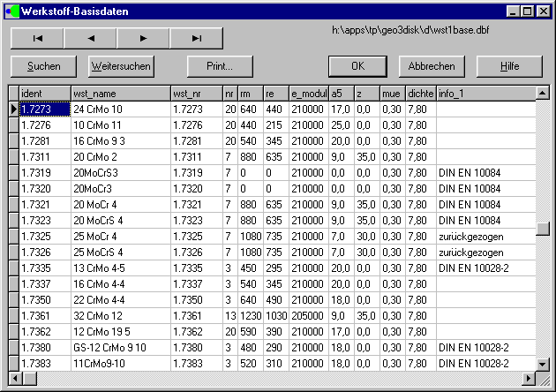The height and width of the screenshot is (392, 556).
Task: Jump to last record navigation arrow
Action: tap(196, 38)
